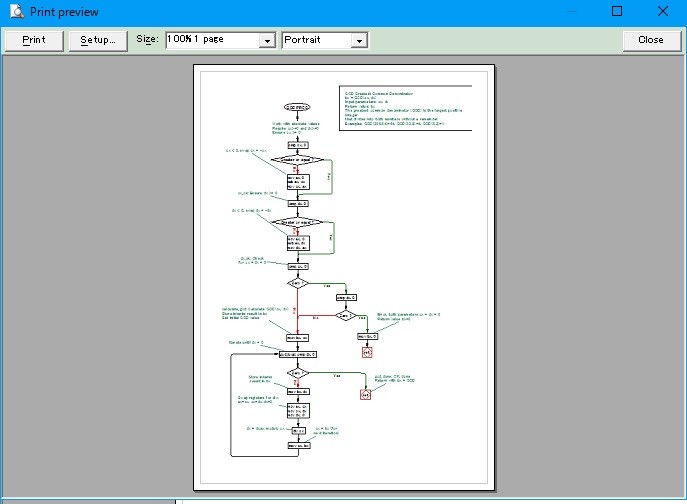Maximize the Print preview window
Image resolution: width=687 pixels, height=504 pixels.
pos(617,11)
